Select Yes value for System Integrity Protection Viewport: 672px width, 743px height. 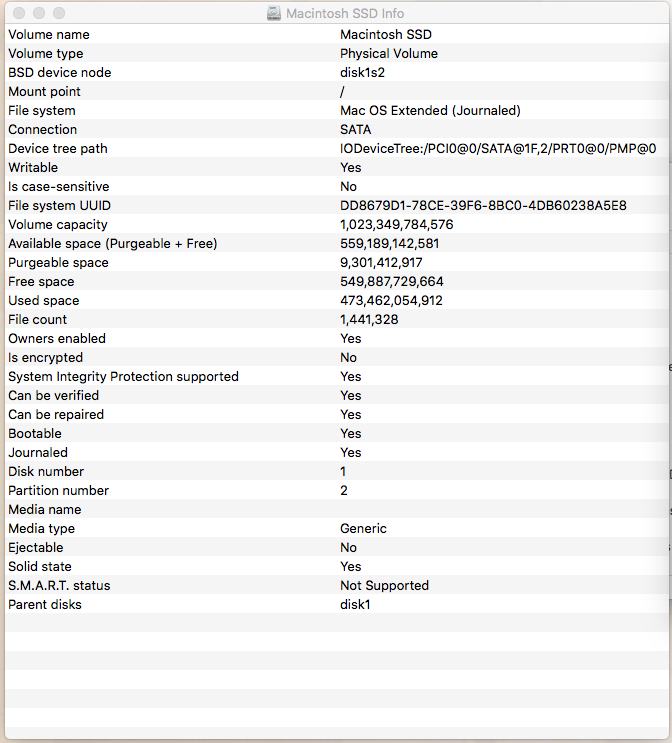pos(351,376)
